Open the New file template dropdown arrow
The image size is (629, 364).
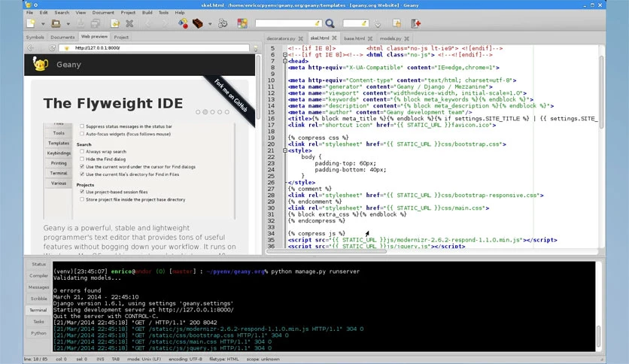43,24
